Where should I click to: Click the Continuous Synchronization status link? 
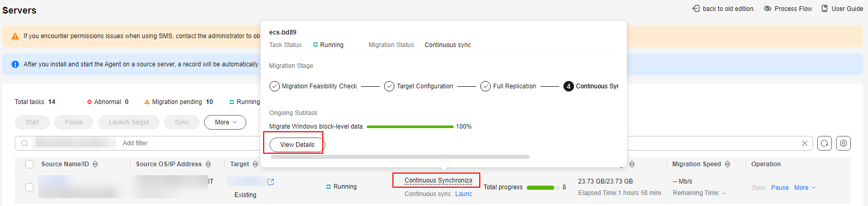[x=438, y=180]
